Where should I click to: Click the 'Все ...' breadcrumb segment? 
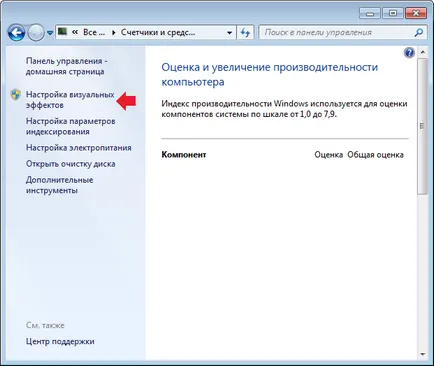click(94, 32)
